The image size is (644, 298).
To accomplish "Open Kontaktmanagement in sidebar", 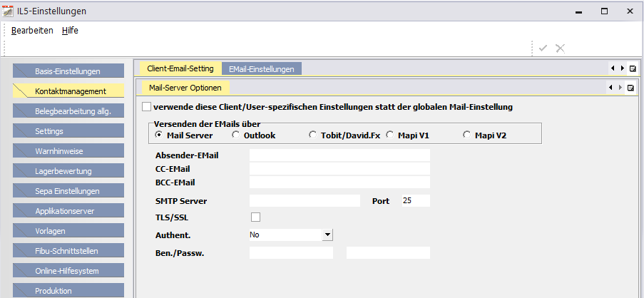I will [68, 91].
